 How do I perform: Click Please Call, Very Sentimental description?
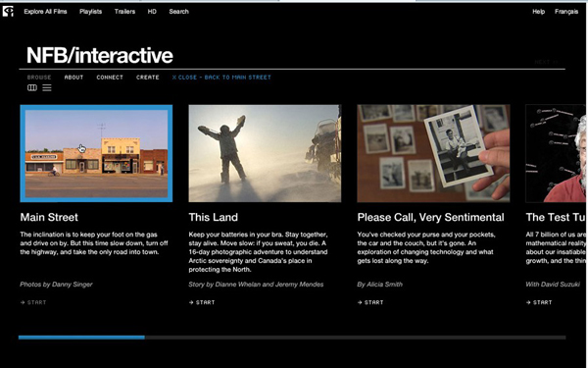[426, 247]
